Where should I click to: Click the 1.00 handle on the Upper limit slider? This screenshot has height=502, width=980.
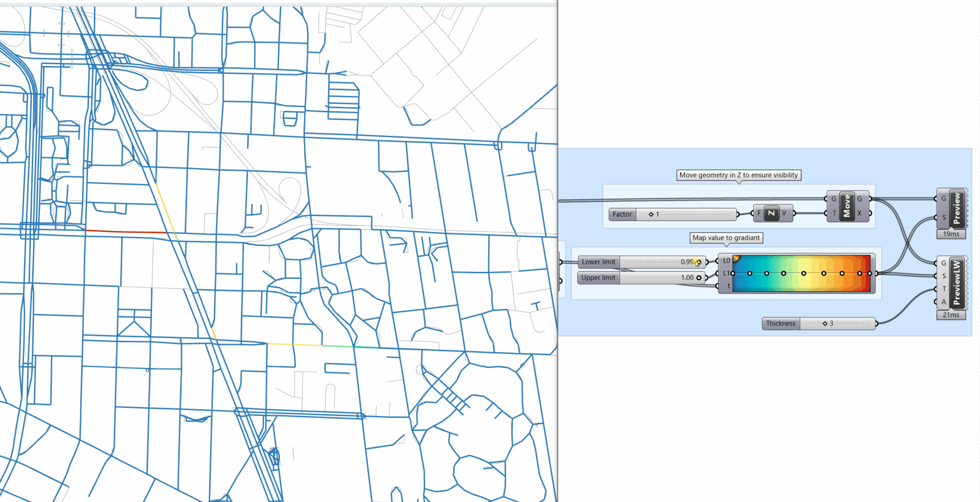coord(699,278)
